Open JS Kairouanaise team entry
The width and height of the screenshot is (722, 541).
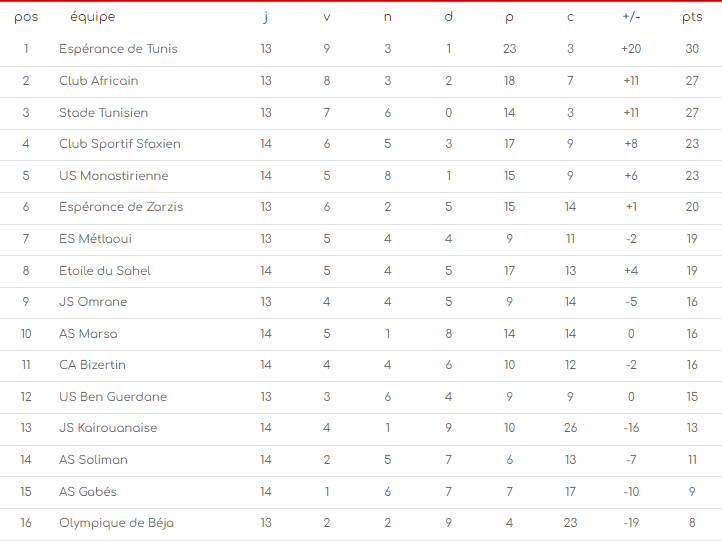point(108,428)
